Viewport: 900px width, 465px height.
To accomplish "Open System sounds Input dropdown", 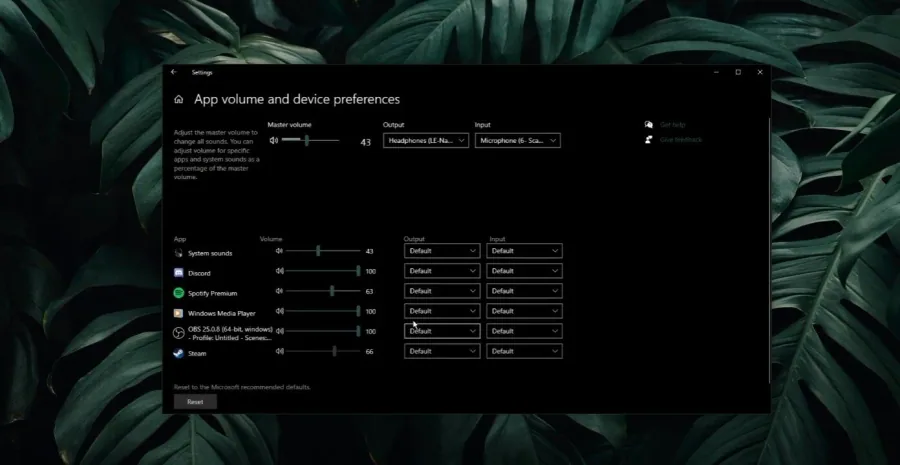I will click(524, 251).
